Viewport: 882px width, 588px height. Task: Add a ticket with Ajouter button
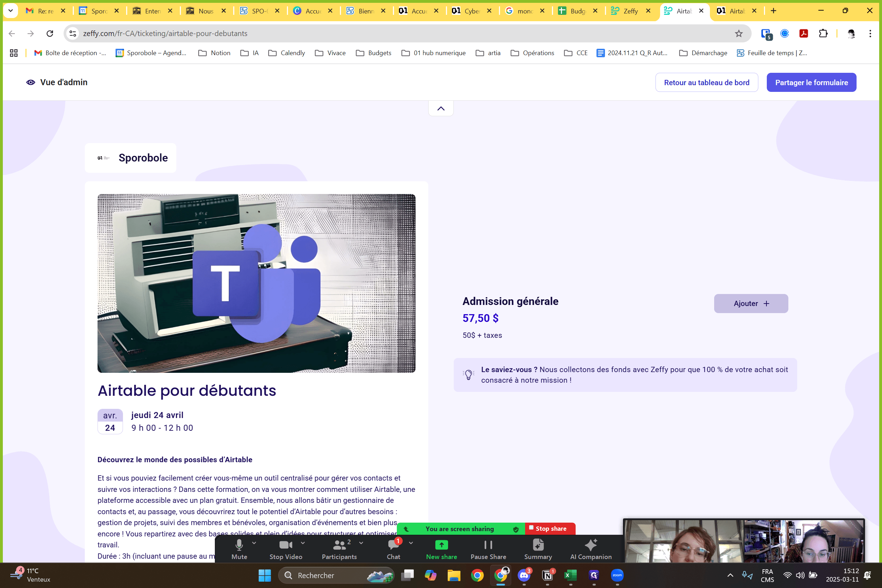(x=751, y=304)
